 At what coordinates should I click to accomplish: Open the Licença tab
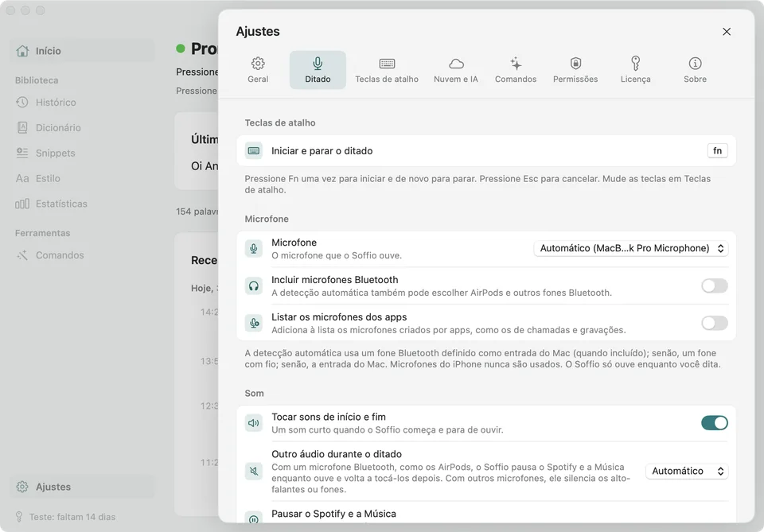[x=635, y=70]
